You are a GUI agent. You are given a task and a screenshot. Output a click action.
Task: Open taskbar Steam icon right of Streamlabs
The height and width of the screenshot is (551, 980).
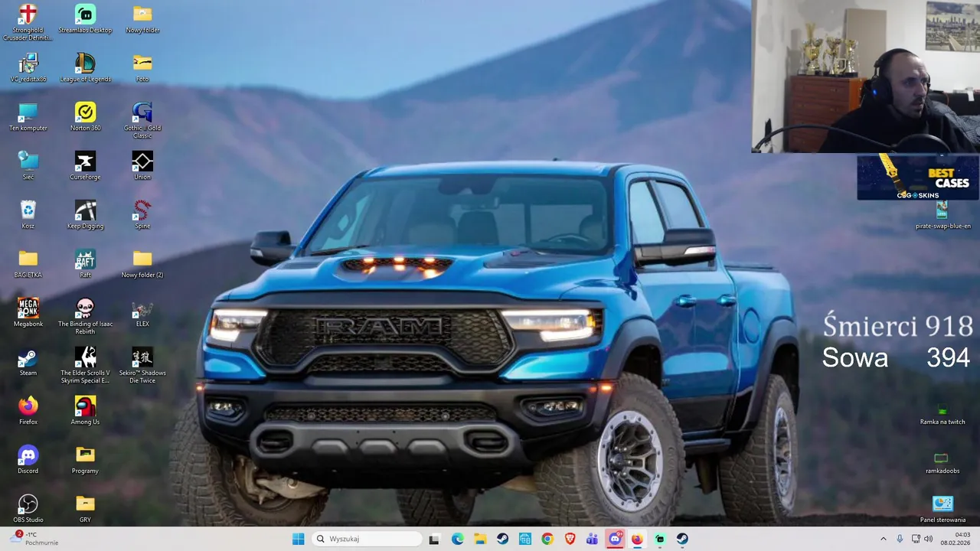[682, 539]
